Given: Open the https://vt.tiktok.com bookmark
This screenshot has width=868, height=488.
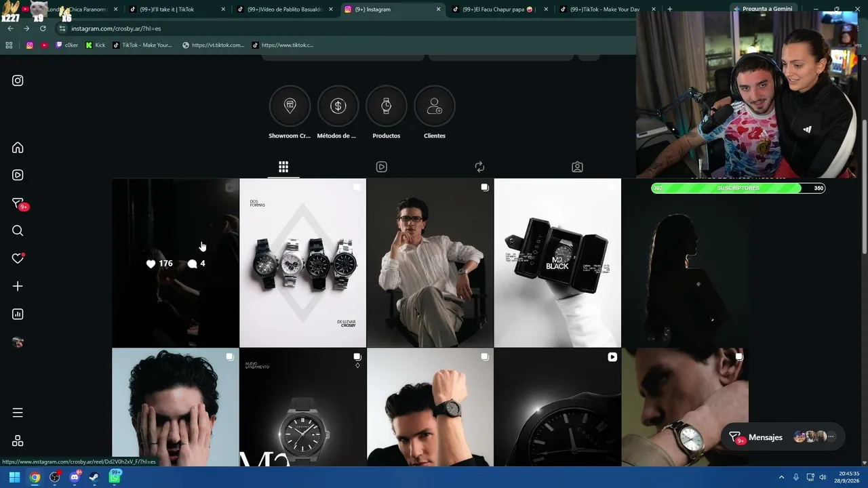Looking at the screenshot, I should 214,45.
